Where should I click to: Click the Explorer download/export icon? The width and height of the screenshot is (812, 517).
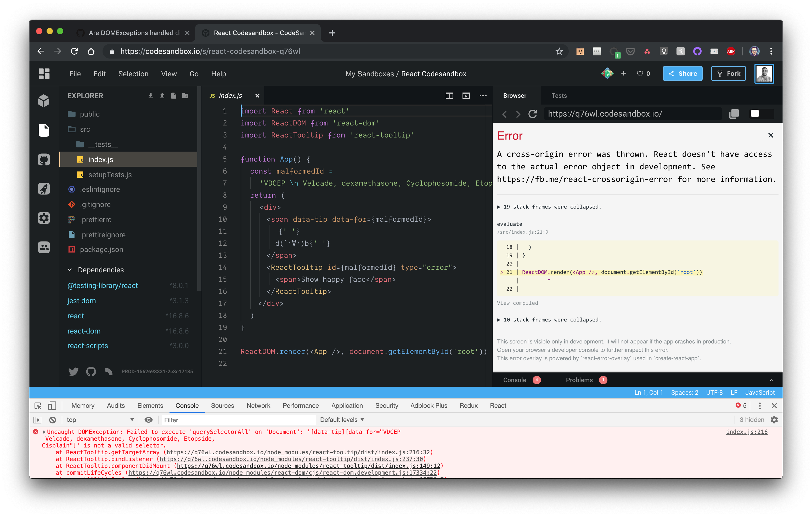(150, 96)
